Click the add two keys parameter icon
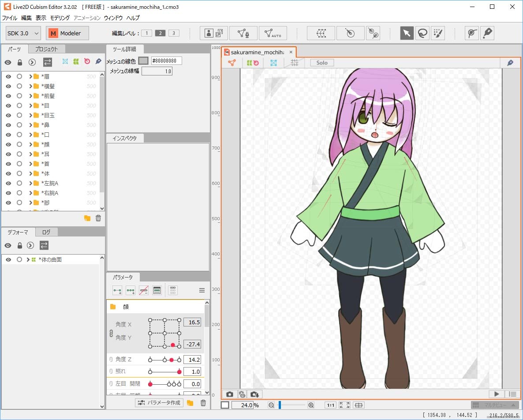This screenshot has width=523, height=420. [117, 290]
